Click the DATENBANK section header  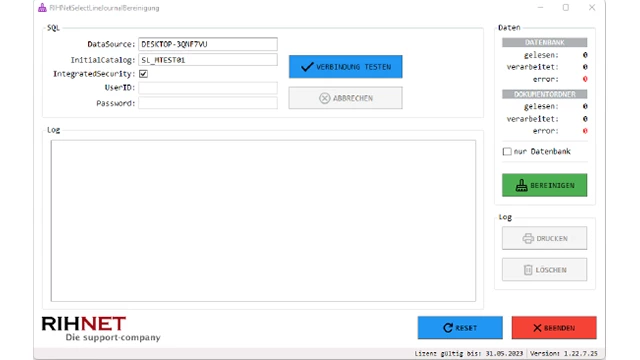point(544,42)
